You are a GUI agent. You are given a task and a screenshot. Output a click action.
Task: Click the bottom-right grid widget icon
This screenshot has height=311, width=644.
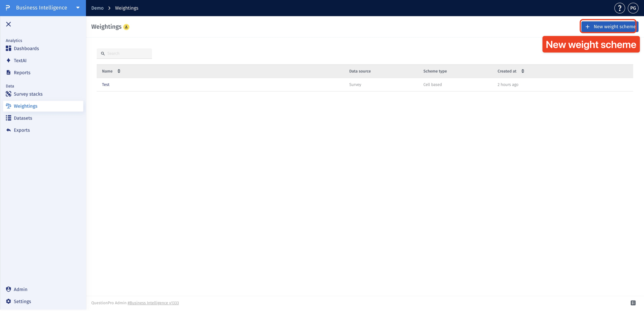pos(633,303)
